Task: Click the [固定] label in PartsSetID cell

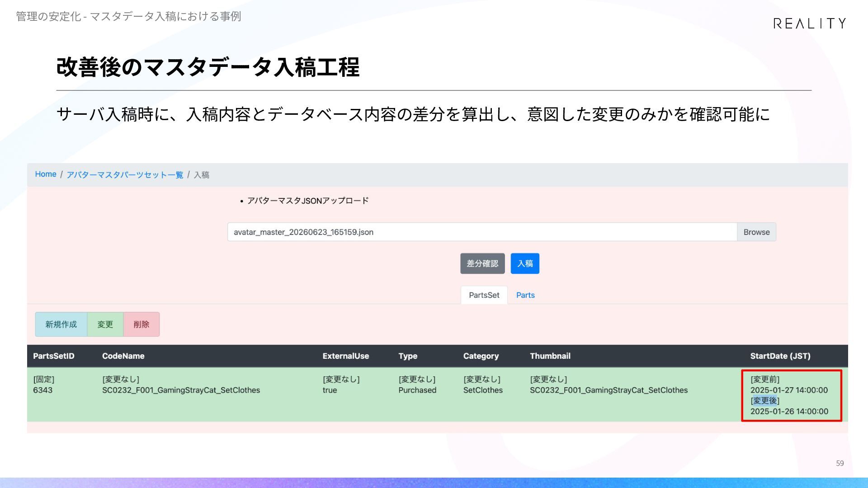Action: click(44, 380)
